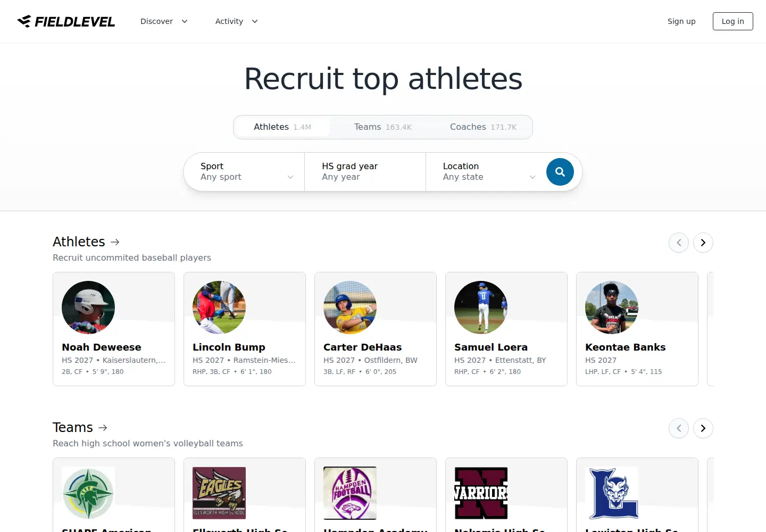Show next teams with right arrow

coord(703,428)
